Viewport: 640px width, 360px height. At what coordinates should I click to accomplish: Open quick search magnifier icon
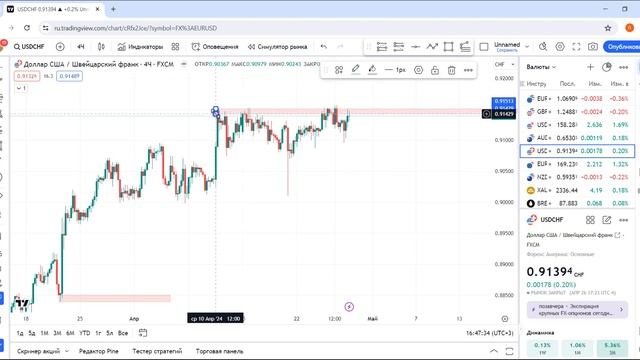[x=543, y=47]
